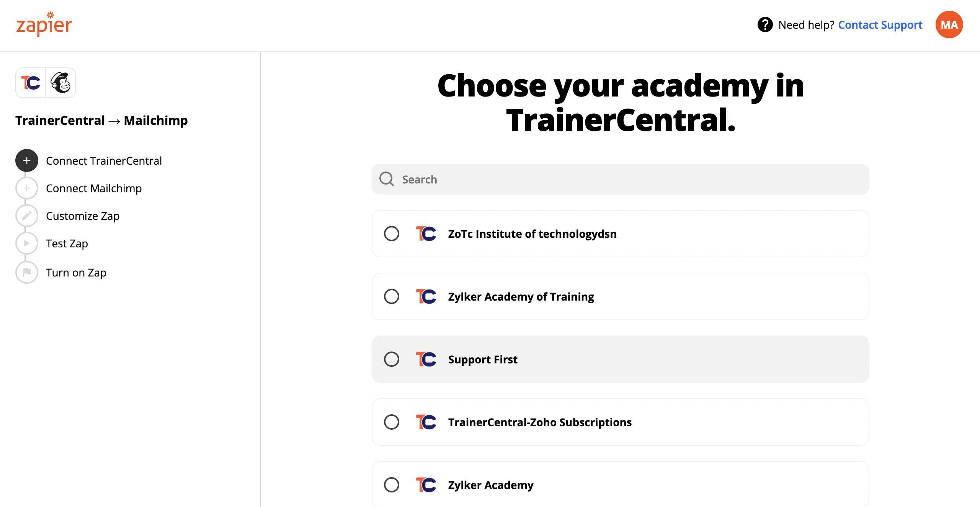Click the Zapier logo
Screen dimensions: 980x507
click(x=44, y=25)
